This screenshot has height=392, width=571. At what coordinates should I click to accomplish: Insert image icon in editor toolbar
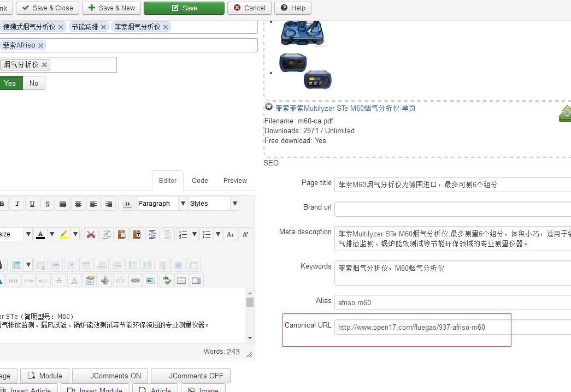coord(151,280)
